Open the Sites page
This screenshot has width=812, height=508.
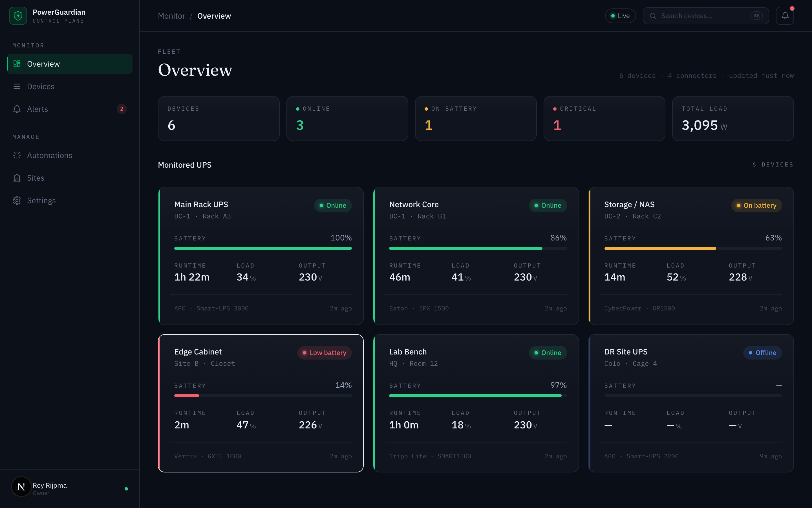pyautogui.click(x=69, y=178)
